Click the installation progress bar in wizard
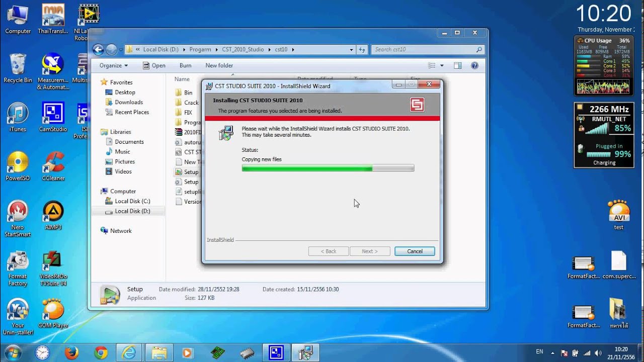The image size is (644, 362). coord(328,168)
